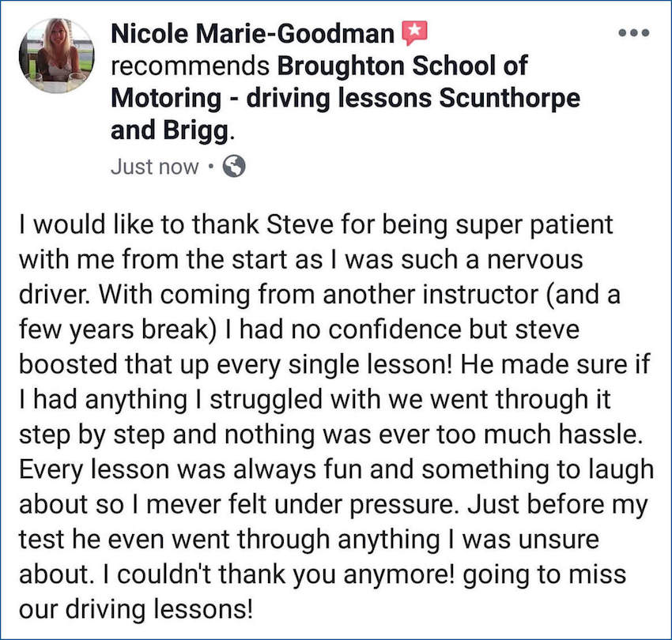Open Nicole Marie-Goodman's profile name link

pos(253,33)
